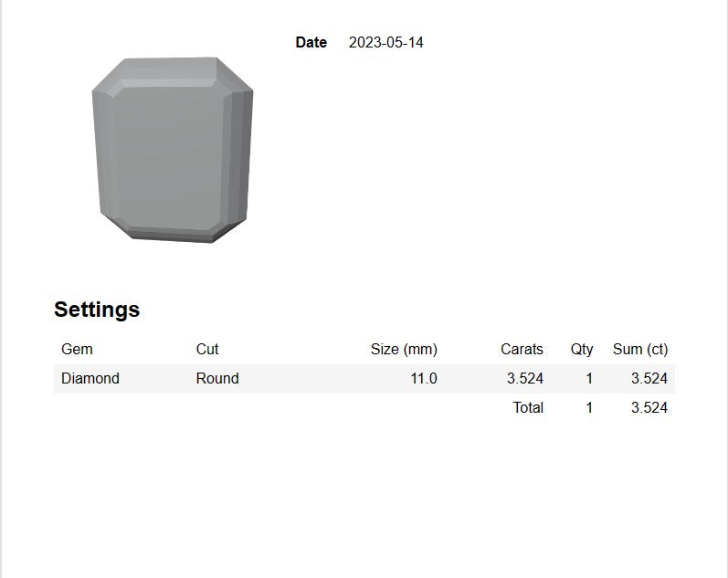Click the Total row quantity value
This screenshot has width=728, height=578.
pyautogui.click(x=589, y=407)
